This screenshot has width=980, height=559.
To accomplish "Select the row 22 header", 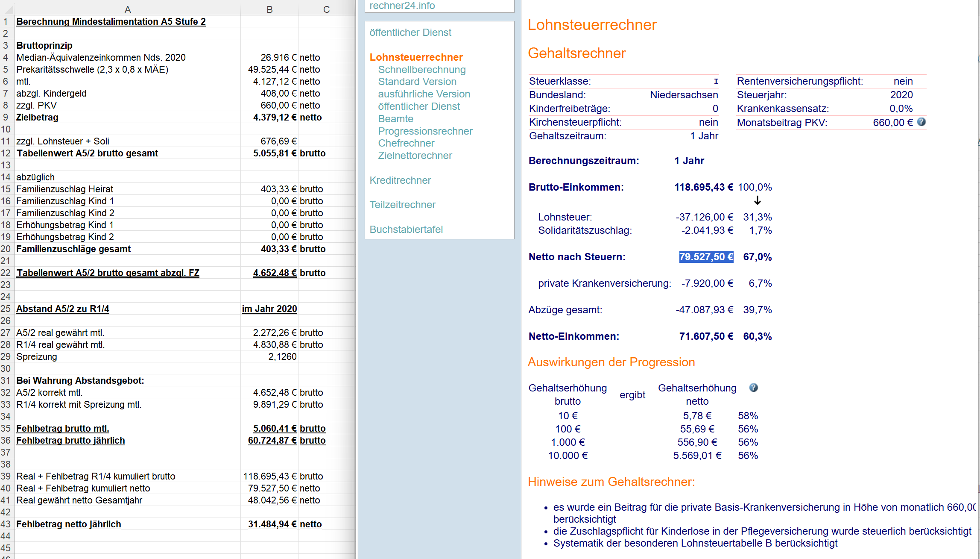I will pyautogui.click(x=6, y=273).
